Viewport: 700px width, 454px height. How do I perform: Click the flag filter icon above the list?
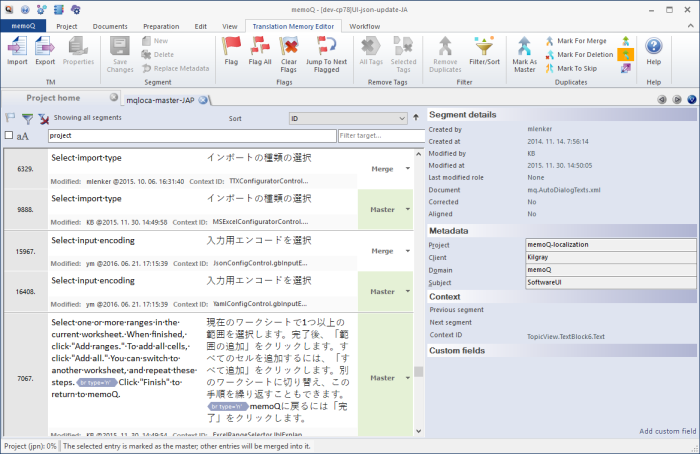(x=10, y=118)
